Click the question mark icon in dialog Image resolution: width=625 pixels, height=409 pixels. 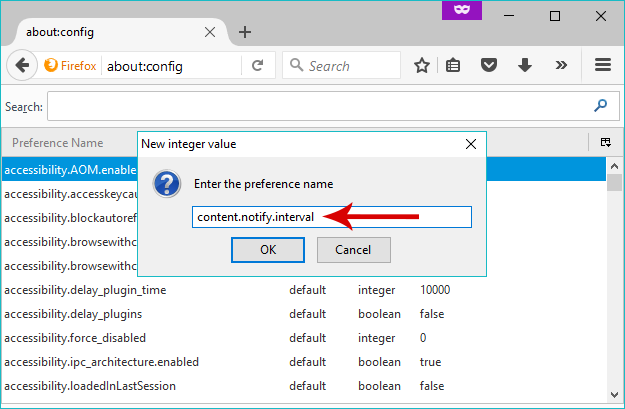(167, 184)
